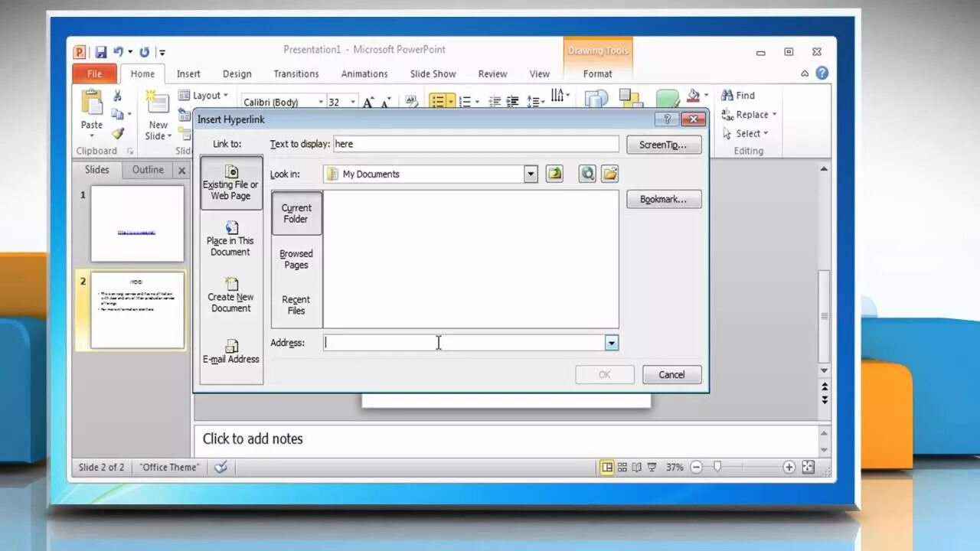The image size is (980, 551).
Task: Select Place in This Document option
Action: 230,239
